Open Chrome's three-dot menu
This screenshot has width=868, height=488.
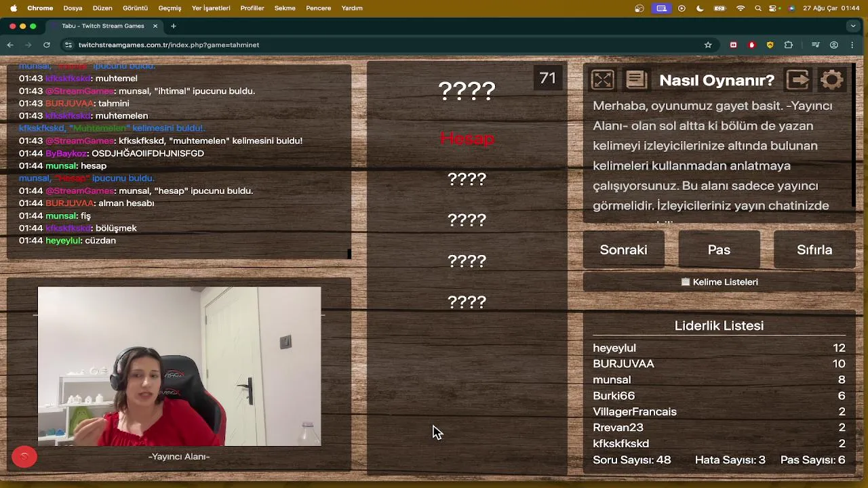point(852,45)
